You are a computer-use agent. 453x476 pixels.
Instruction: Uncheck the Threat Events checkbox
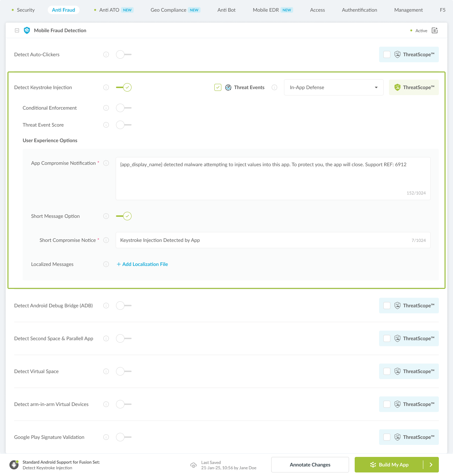[x=217, y=87]
